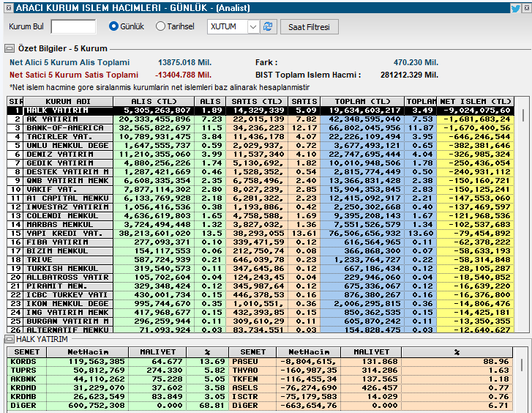The height and width of the screenshot is (413, 532).
Task: Select the MARBAS MENKUL row
Action: point(261,225)
